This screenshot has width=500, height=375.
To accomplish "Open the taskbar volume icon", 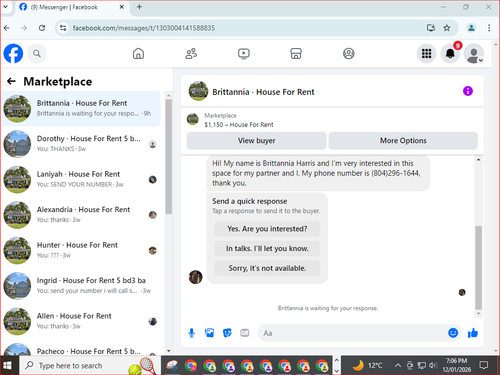I will [x=433, y=366].
